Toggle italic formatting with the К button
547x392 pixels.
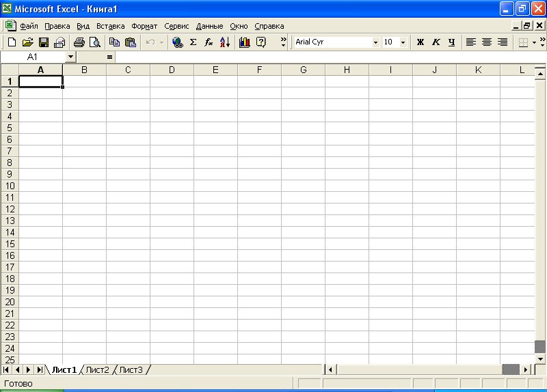tap(436, 42)
